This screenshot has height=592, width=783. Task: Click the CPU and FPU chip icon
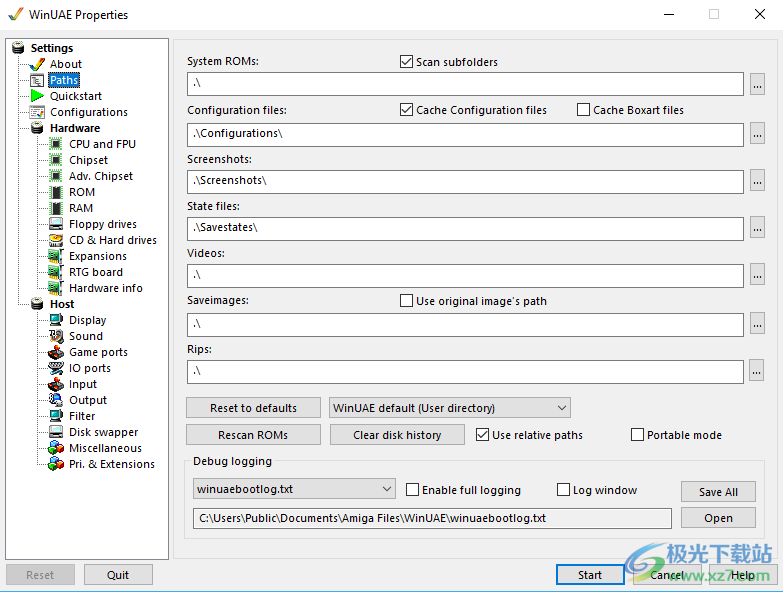[x=56, y=144]
